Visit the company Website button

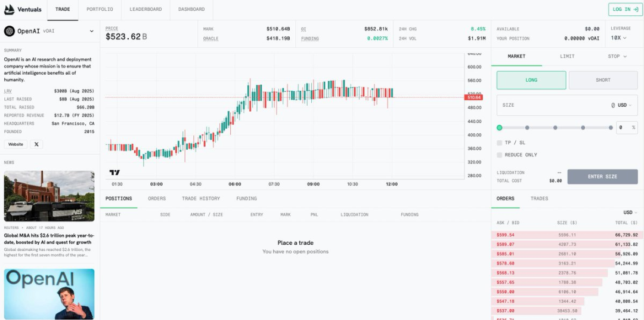coord(16,144)
